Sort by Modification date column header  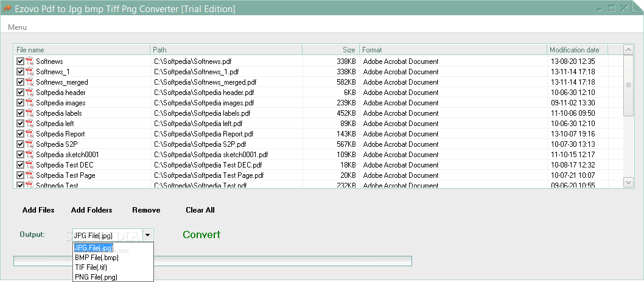click(577, 50)
